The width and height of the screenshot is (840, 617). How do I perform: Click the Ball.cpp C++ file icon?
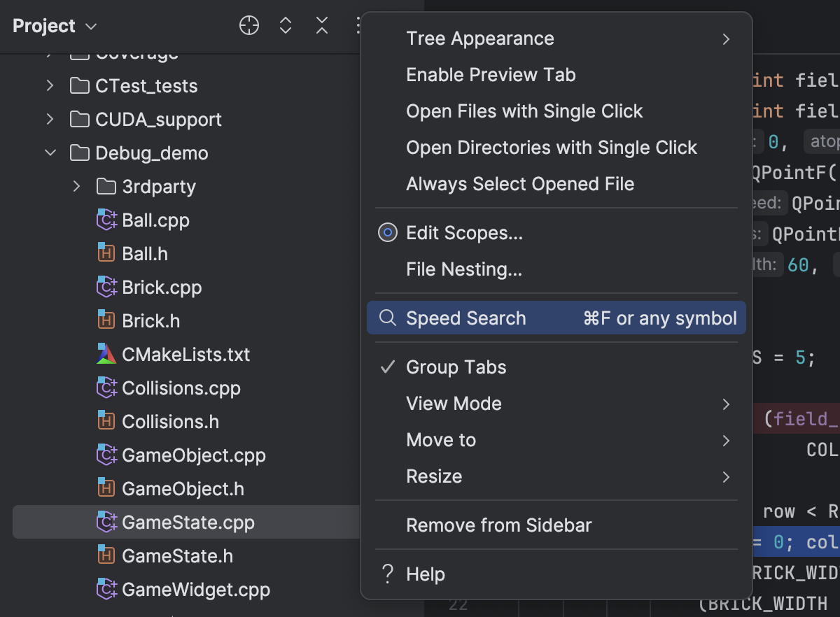point(106,220)
